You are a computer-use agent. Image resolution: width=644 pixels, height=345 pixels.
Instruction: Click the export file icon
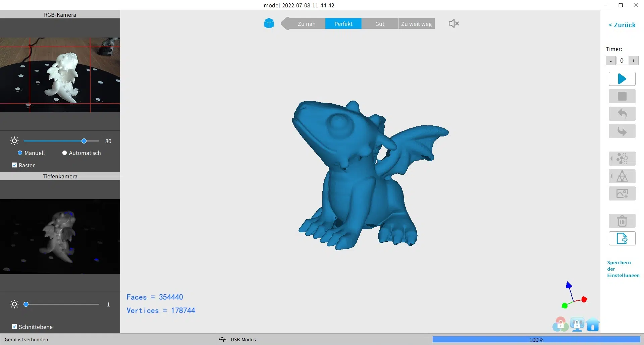click(622, 238)
